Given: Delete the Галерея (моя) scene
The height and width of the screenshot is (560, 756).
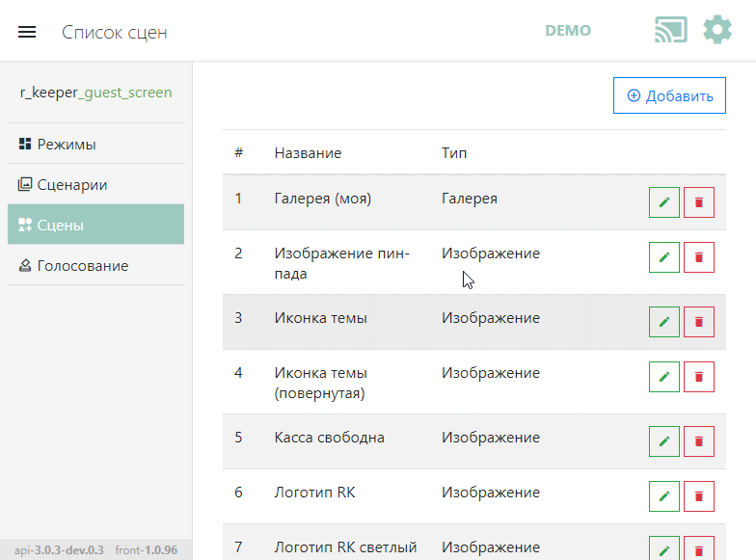Looking at the screenshot, I should click(x=699, y=202).
